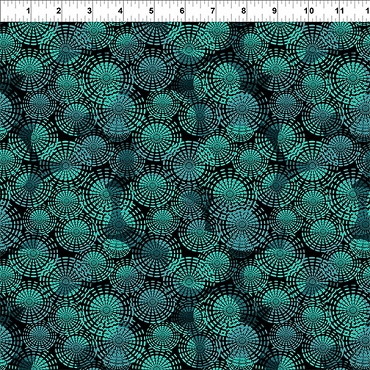Viewport: 370px width, 370px height.
Task: Click the ruler number 2
Action: coord(59,11)
